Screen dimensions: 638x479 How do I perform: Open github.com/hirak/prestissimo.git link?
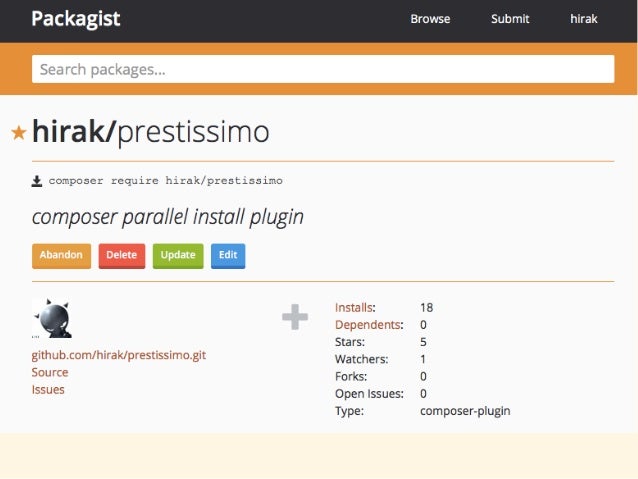tap(119, 355)
